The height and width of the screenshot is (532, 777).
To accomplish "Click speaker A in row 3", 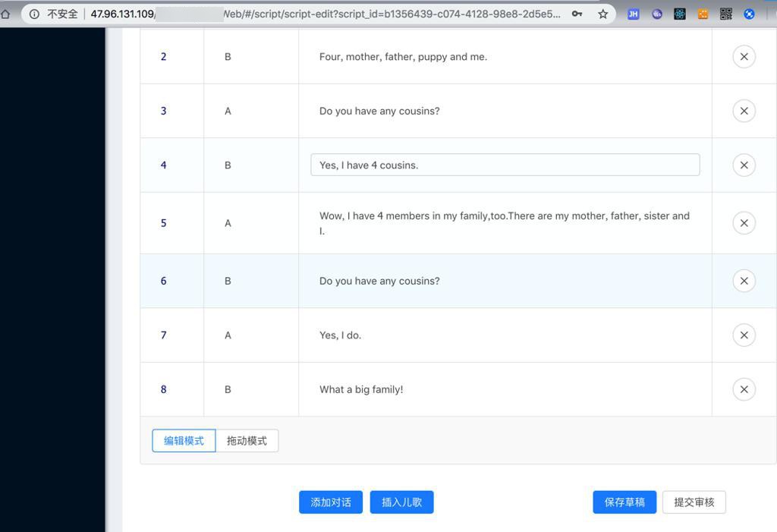I will point(228,111).
